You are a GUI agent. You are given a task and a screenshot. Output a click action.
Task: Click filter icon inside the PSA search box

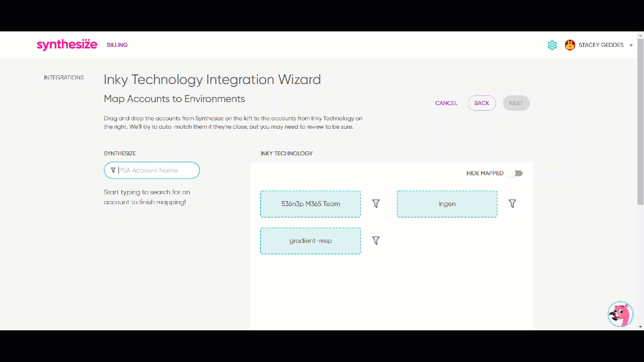[113, 170]
